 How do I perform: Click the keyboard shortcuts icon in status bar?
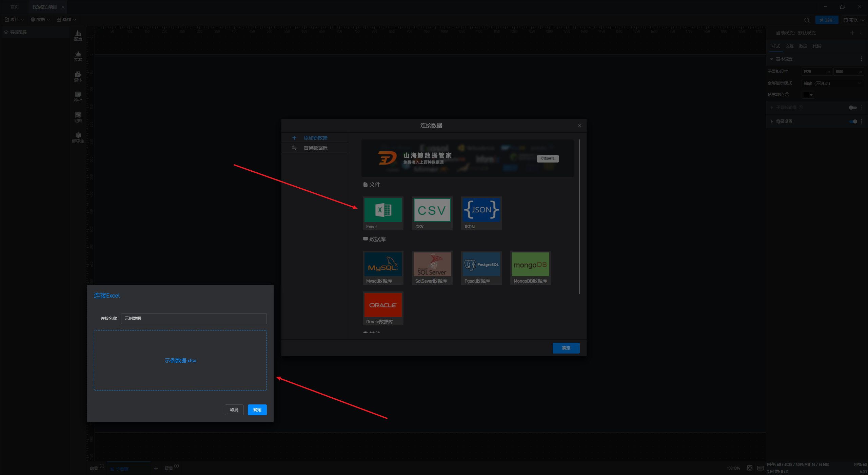tap(760, 468)
